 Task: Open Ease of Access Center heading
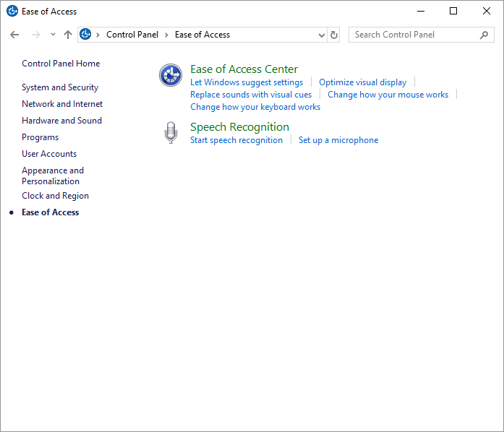[244, 69]
